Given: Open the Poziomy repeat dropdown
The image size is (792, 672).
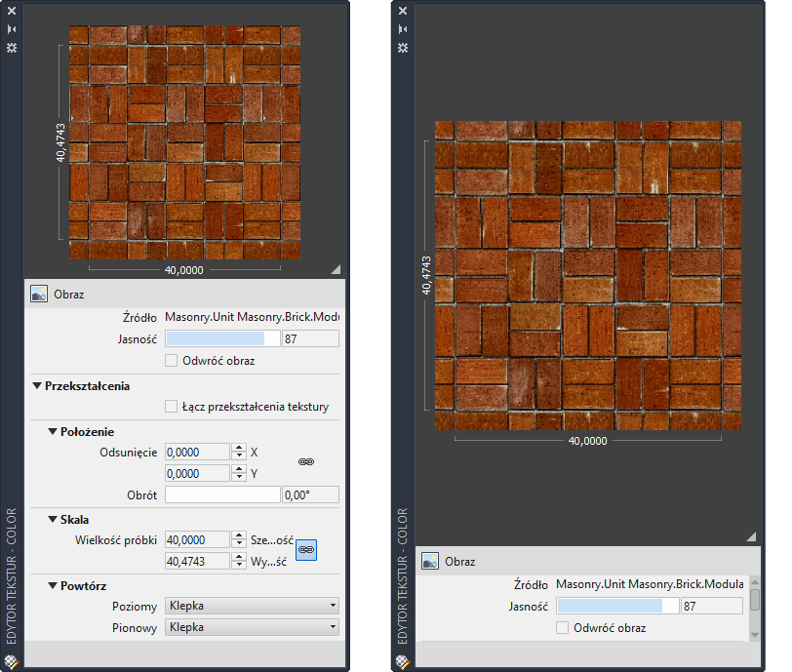Looking at the screenshot, I should click(253, 606).
